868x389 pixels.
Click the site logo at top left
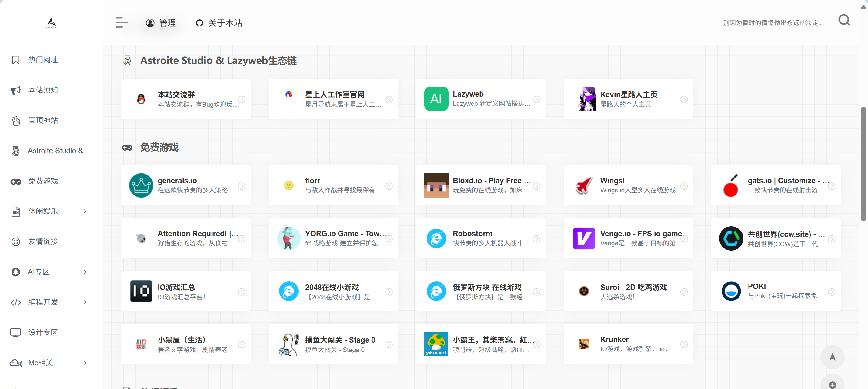(x=51, y=23)
